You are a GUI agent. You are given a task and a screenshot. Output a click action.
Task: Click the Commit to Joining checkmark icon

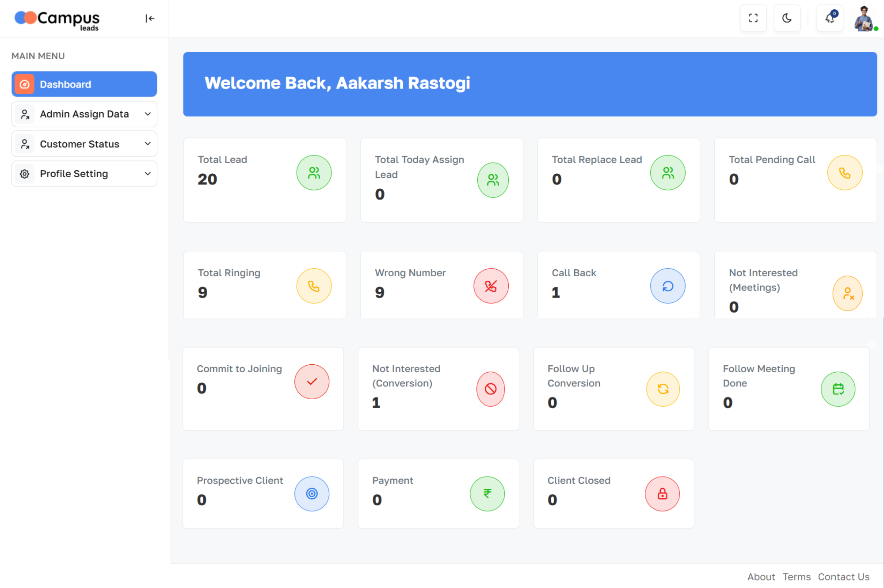point(312,382)
